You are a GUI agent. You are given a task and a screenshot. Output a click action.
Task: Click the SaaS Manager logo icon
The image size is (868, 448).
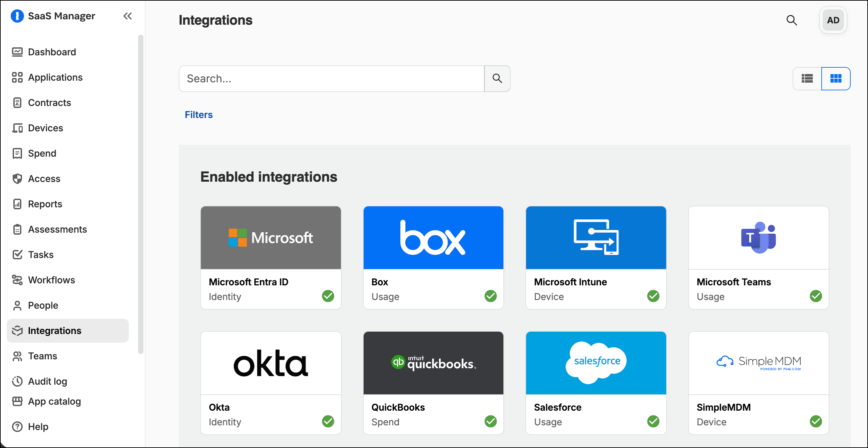[17, 16]
